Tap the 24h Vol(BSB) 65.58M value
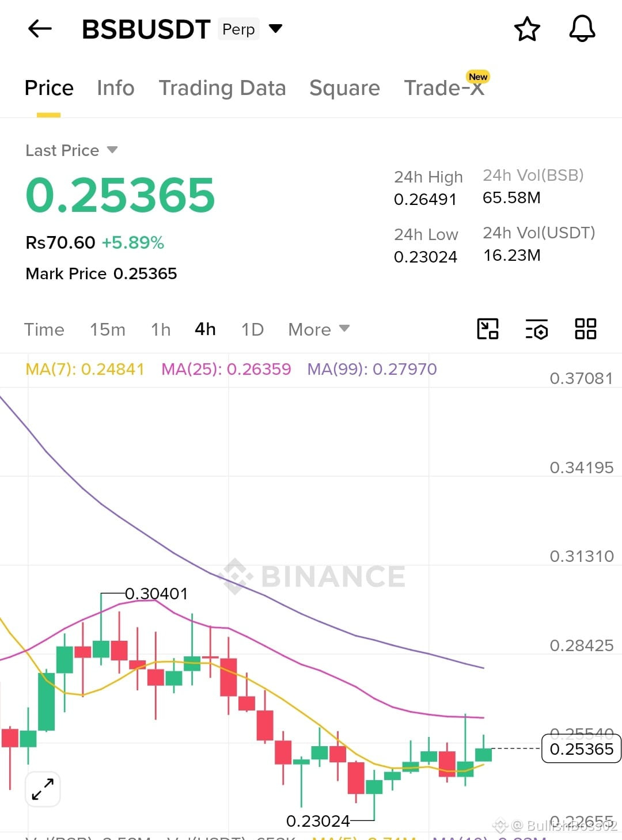 point(511,197)
